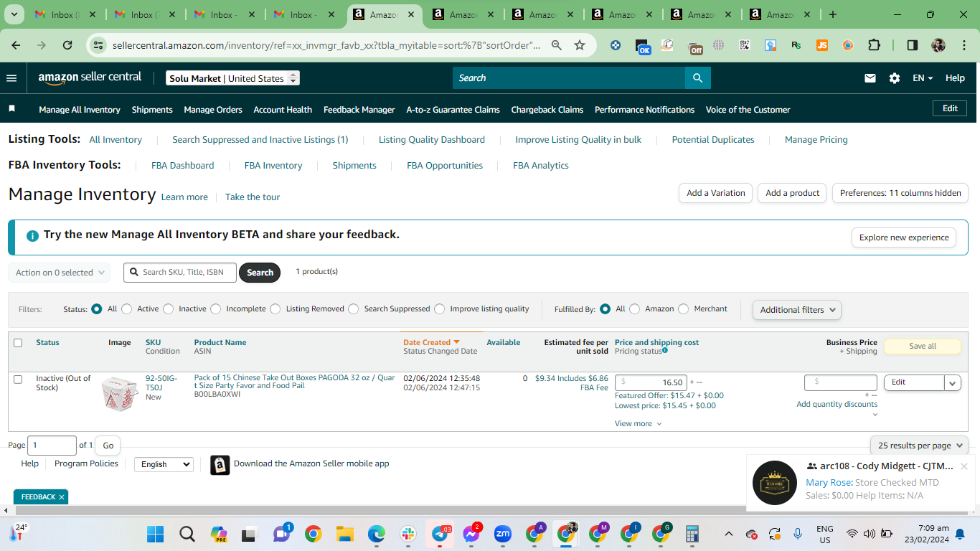This screenshot has height=551, width=980.
Task: Click the bookmark flag icon in navigation bar
Action: point(12,109)
